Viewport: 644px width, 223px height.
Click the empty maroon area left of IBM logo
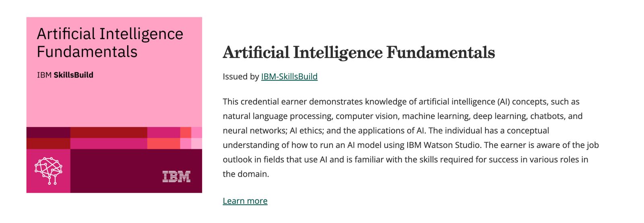point(117,171)
